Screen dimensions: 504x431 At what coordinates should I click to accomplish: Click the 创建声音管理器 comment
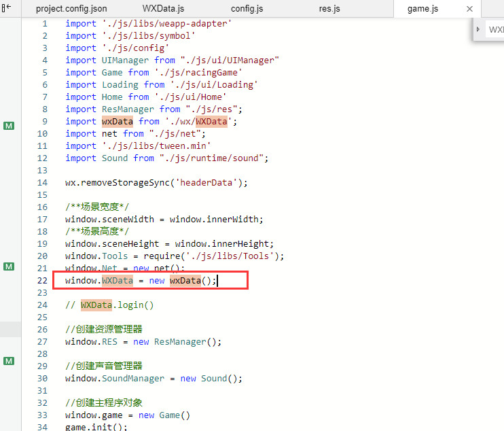click(x=104, y=366)
